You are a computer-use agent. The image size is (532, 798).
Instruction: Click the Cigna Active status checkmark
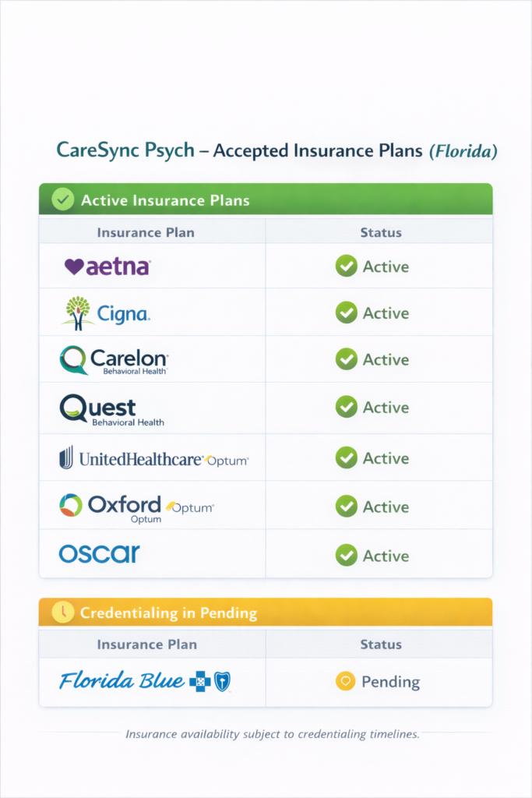[x=346, y=313]
